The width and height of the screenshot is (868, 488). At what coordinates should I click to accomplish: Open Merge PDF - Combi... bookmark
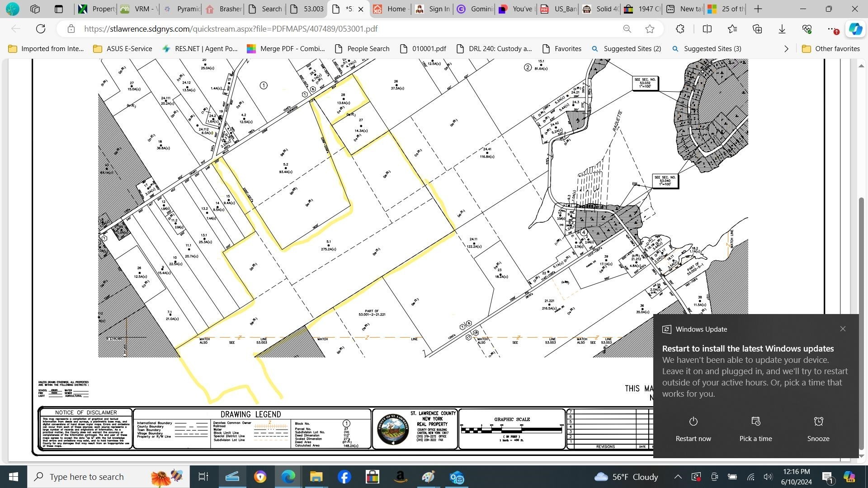point(286,49)
